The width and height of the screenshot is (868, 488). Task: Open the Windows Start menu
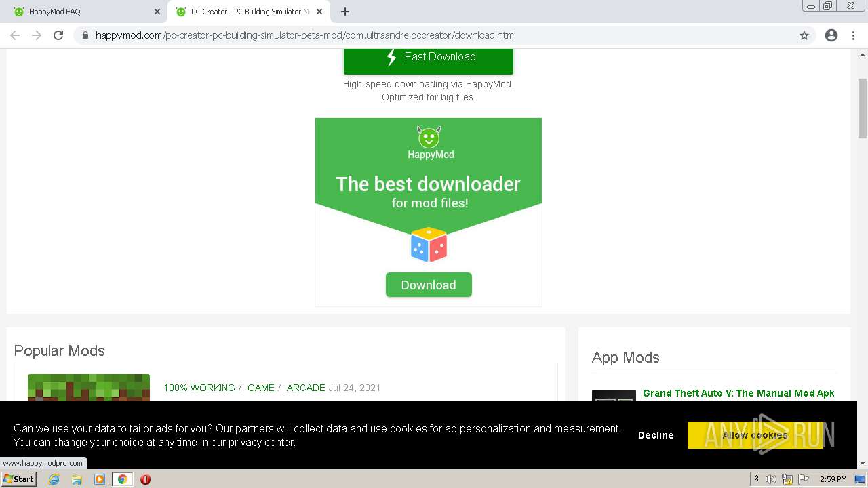[19, 479]
